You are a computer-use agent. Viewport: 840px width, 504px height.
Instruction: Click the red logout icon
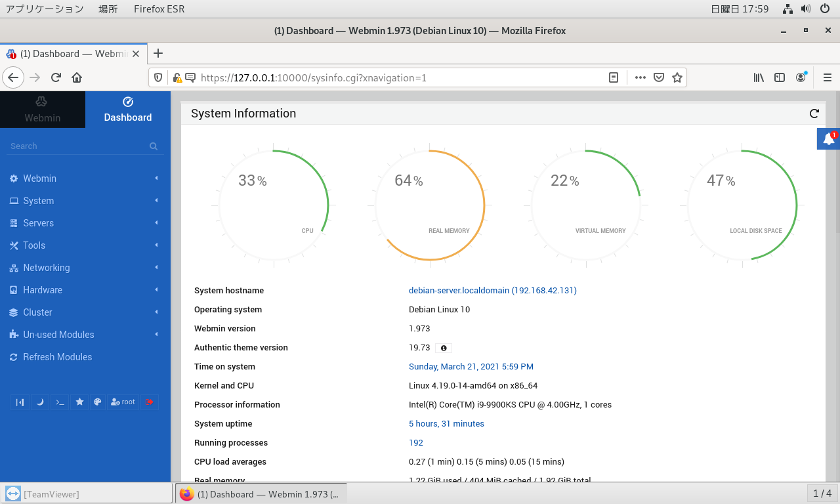(150, 402)
